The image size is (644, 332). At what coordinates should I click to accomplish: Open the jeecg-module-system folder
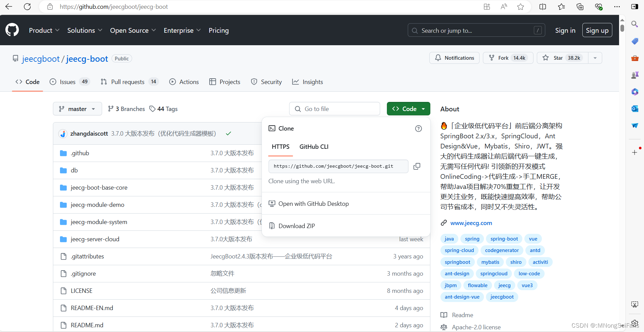pos(99,222)
